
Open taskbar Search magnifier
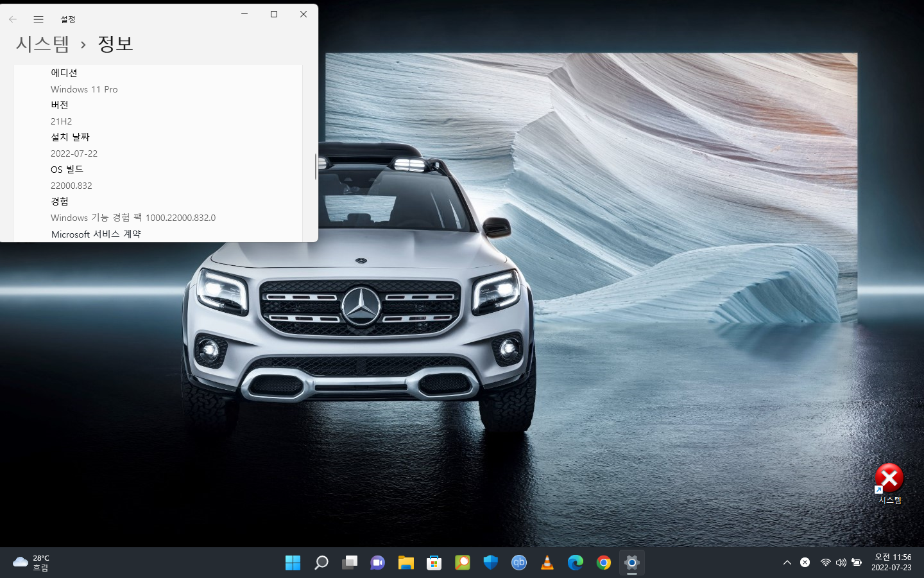point(321,563)
